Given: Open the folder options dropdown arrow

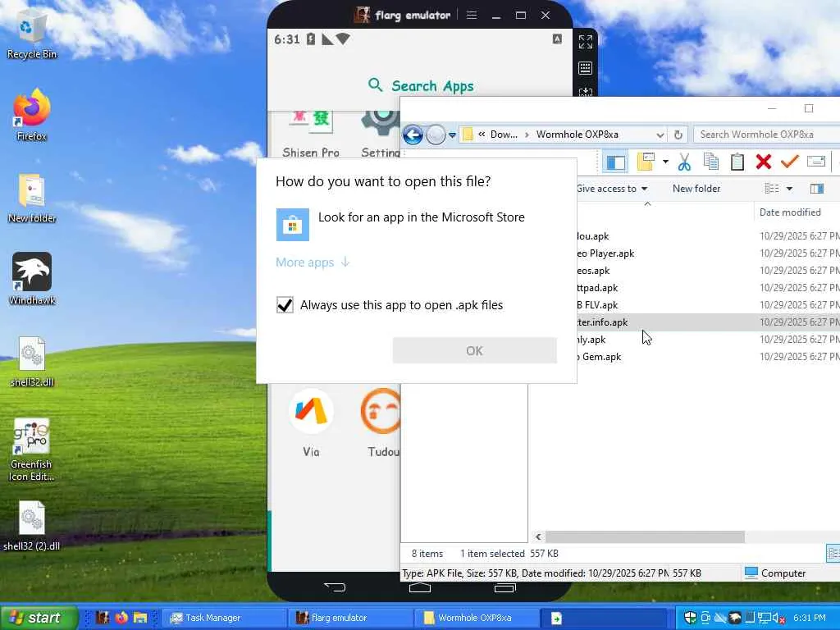Looking at the screenshot, I should (665, 162).
